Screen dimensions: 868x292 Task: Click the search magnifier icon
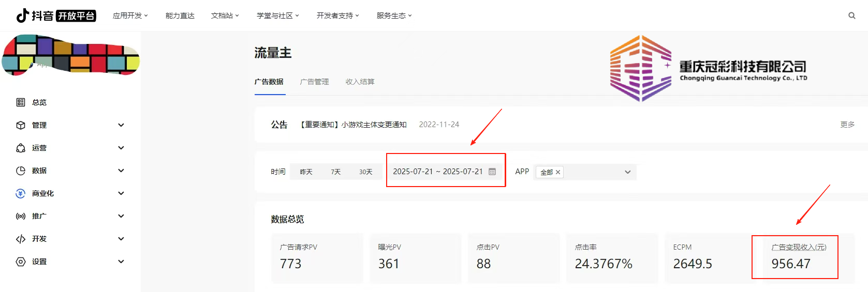click(x=851, y=16)
